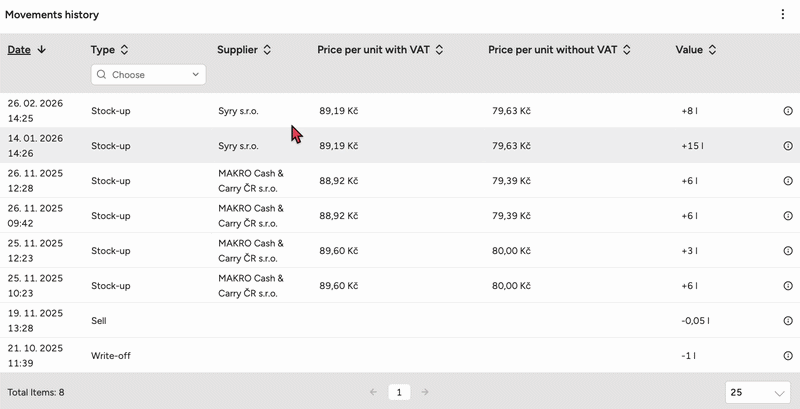Show details icon for the Sell row
Viewport: 800px width, 409px height.
[788, 321]
